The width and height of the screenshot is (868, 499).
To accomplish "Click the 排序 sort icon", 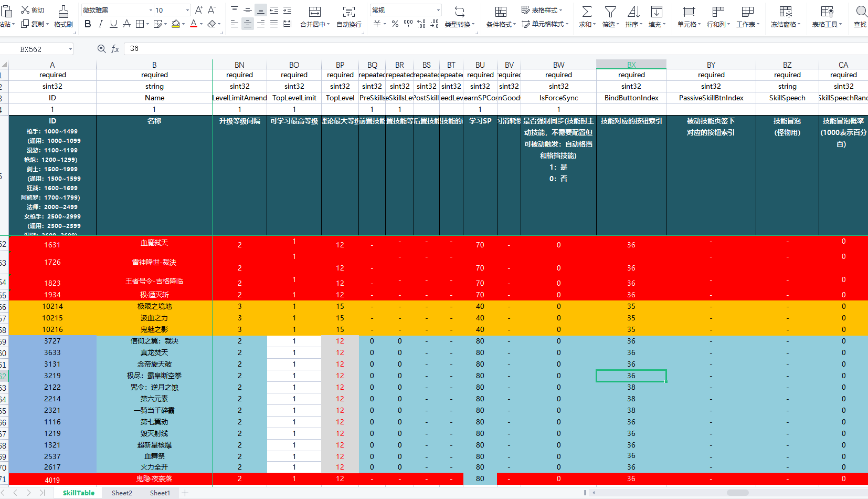I will [x=633, y=11].
